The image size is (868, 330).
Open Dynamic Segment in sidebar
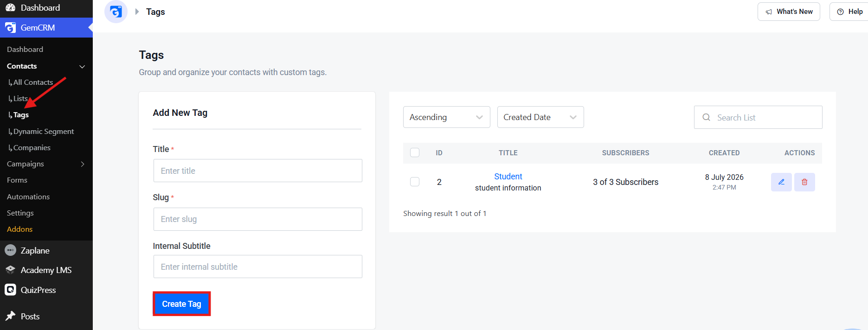point(44,132)
